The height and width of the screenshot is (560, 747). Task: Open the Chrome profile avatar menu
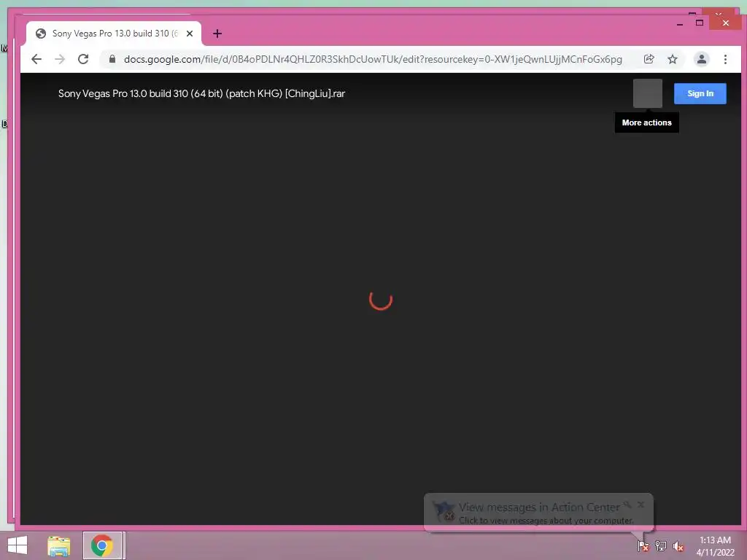701,59
